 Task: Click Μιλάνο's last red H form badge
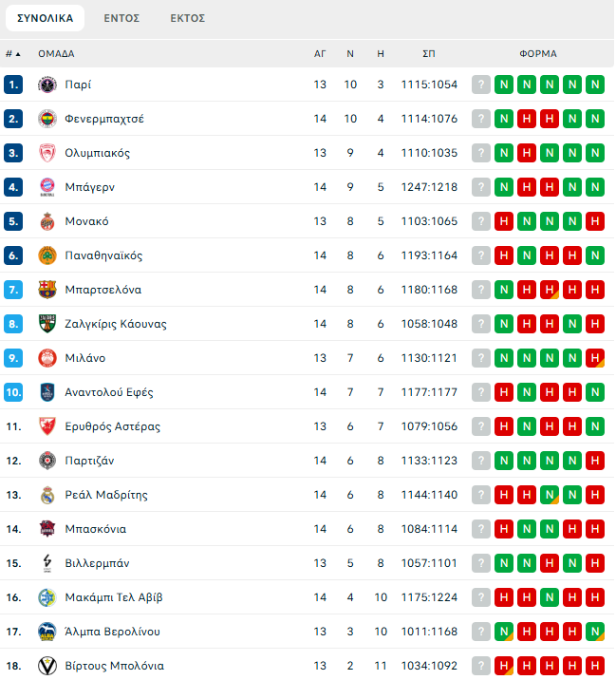595,358
